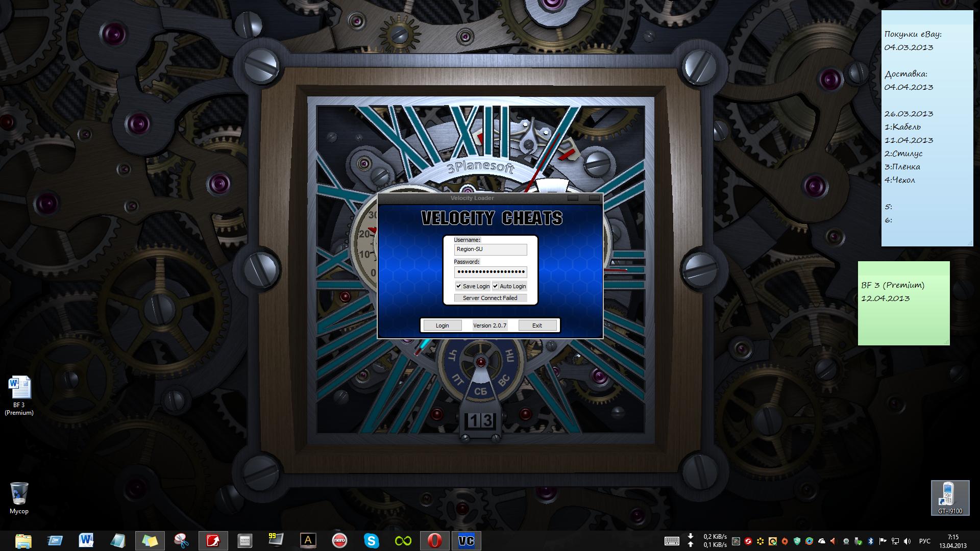
Task: Open the system volume tray icon
Action: [x=907, y=541]
